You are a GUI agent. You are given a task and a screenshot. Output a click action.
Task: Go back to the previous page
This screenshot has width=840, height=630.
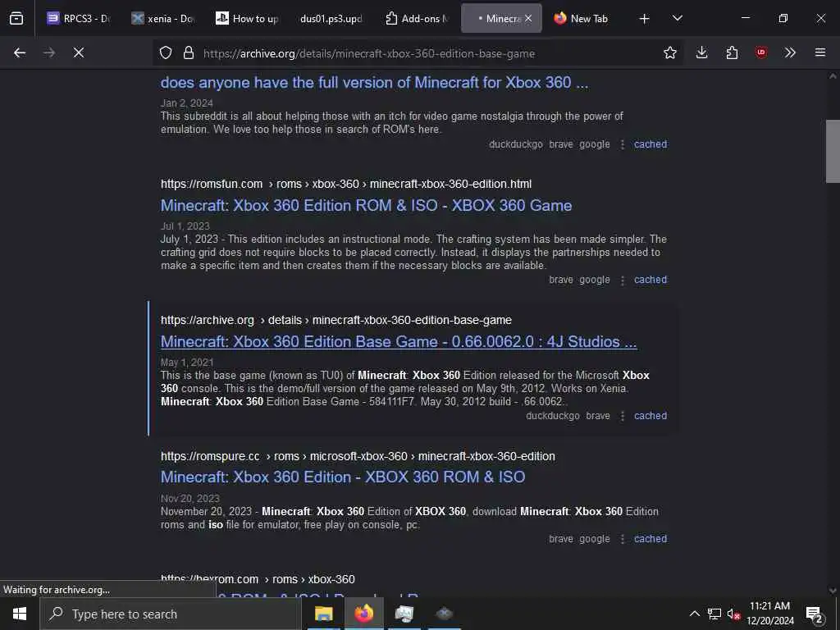(20, 52)
